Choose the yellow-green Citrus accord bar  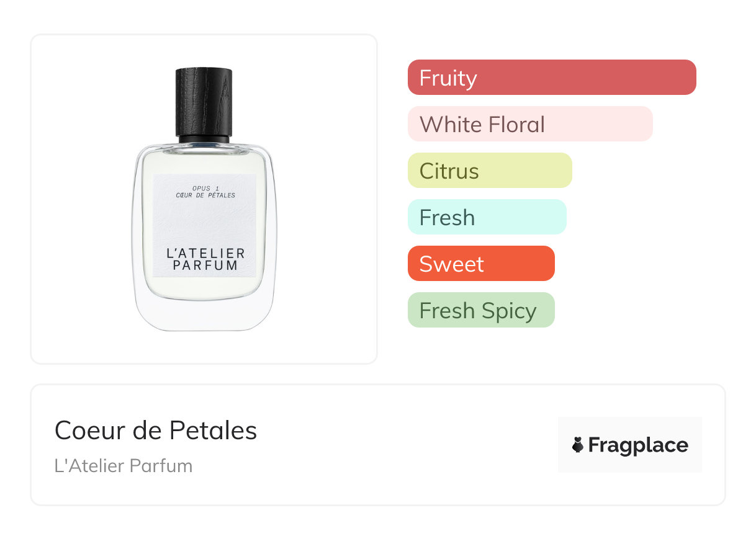(x=489, y=171)
